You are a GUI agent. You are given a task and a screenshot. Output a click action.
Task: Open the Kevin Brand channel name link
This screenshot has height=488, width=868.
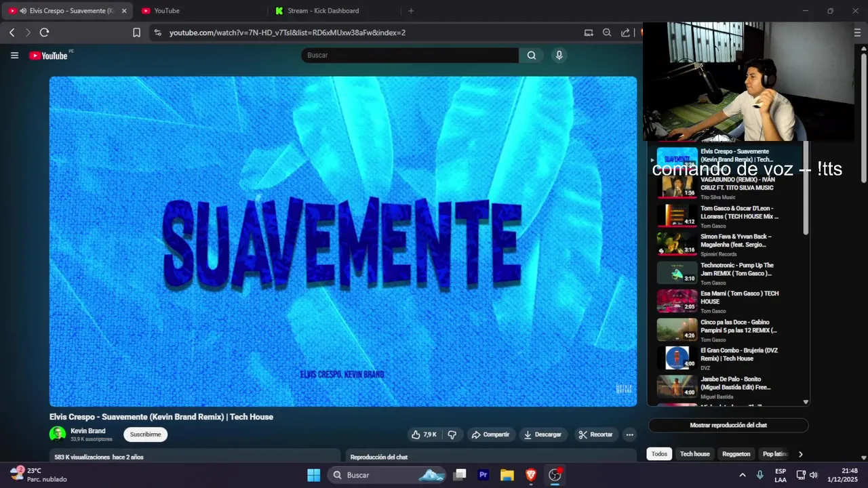click(x=88, y=431)
